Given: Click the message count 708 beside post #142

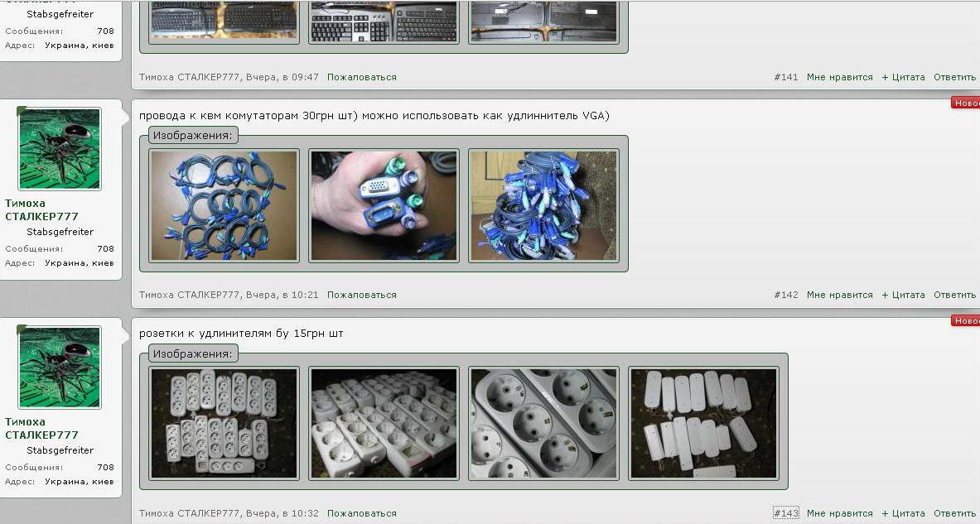Looking at the screenshot, I should tap(106, 248).
